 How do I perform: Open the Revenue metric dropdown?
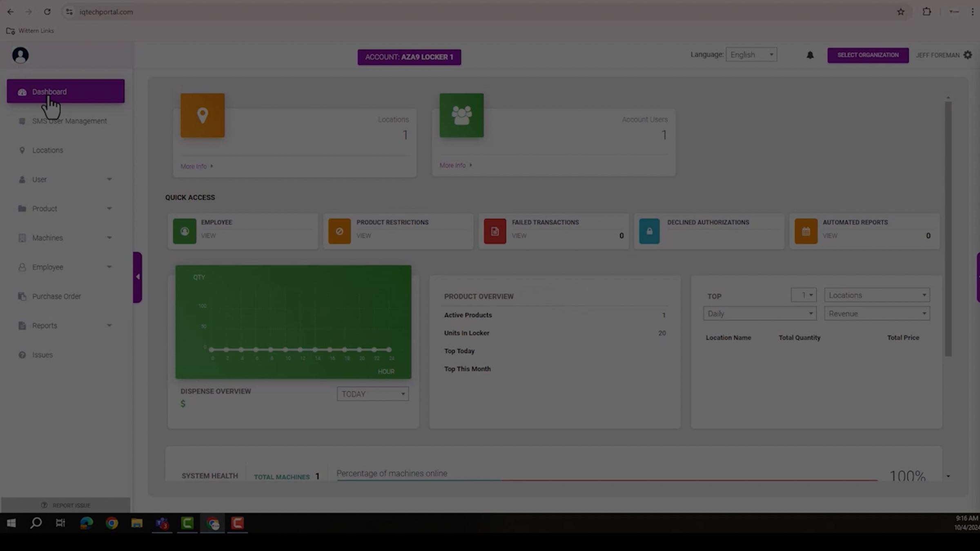point(877,313)
